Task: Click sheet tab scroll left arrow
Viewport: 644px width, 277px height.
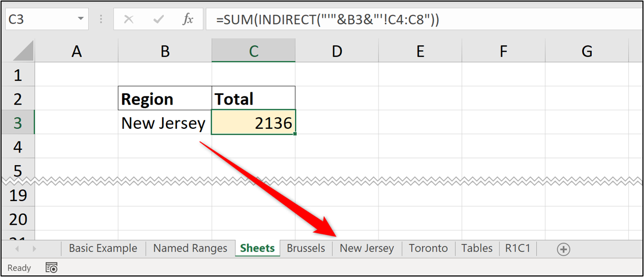Action: pyautogui.click(x=17, y=249)
